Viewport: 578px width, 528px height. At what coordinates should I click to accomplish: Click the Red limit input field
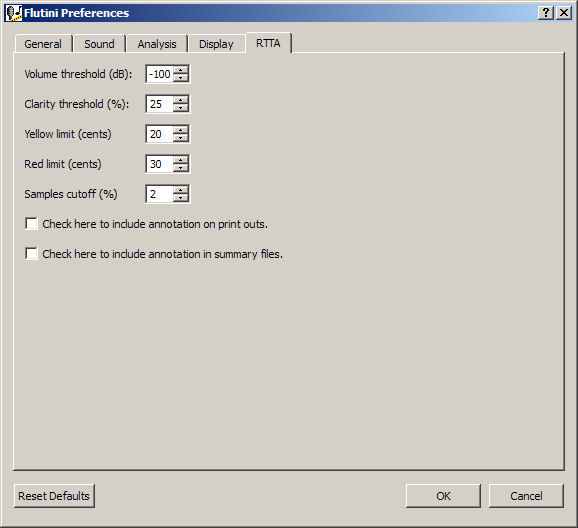pyautogui.click(x=160, y=164)
